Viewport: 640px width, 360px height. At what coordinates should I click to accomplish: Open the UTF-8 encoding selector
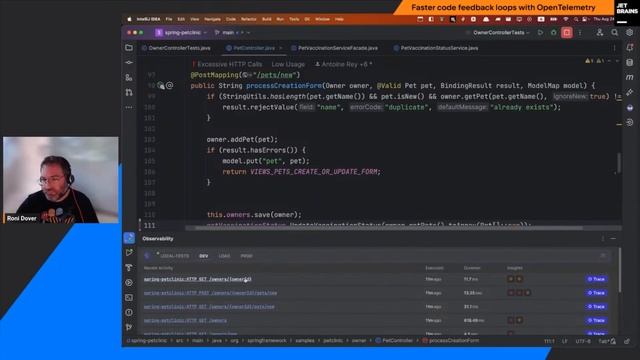coord(583,341)
